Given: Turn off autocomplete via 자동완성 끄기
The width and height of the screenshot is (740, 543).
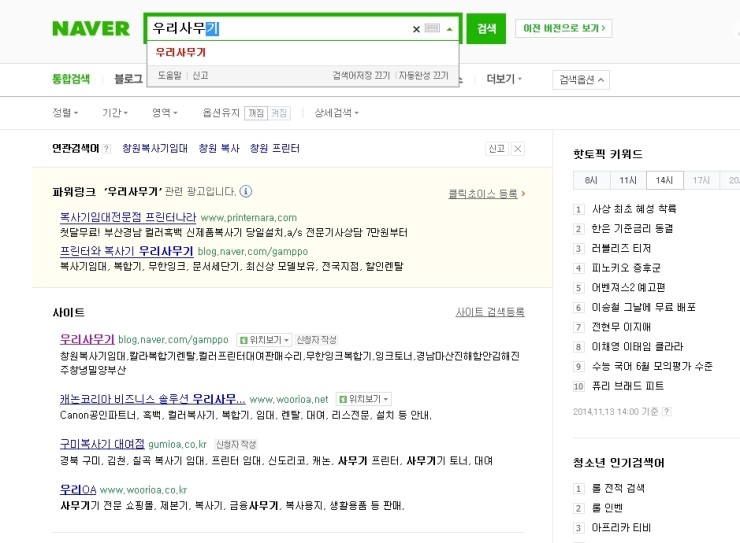Looking at the screenshot, I should [423, 75].
